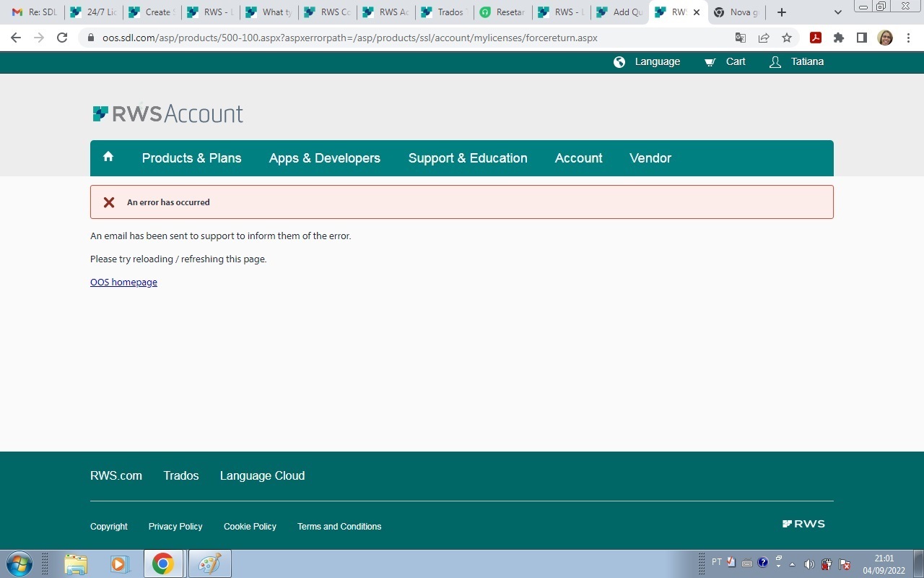Image resolution: width=924 pixels, height=578 pixels.
Task: Expand the hidden icons arrow in system tray
Action: tap(791, 563)
